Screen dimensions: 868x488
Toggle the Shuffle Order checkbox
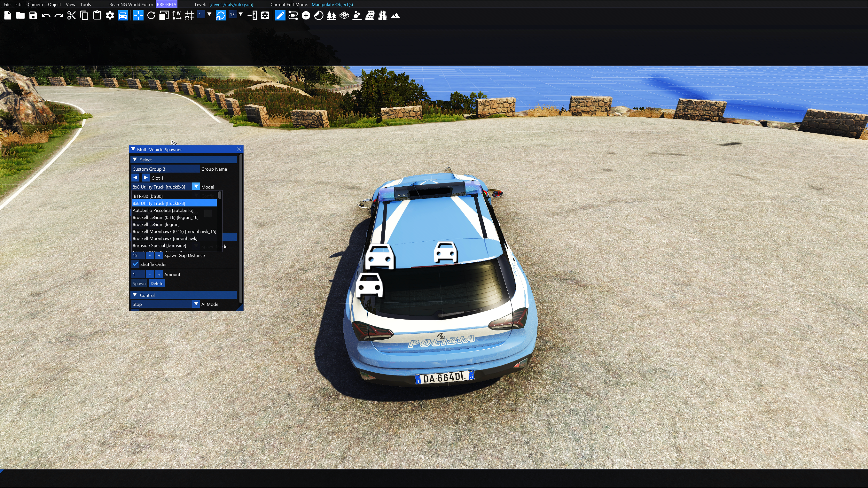(x=135, y=264)
